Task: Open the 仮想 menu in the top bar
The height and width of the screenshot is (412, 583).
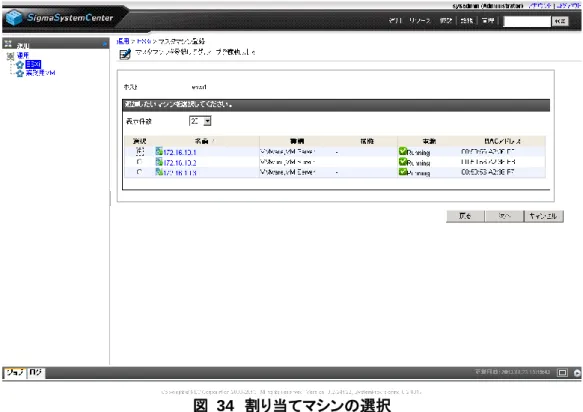Action: click(x=446, y=20)
